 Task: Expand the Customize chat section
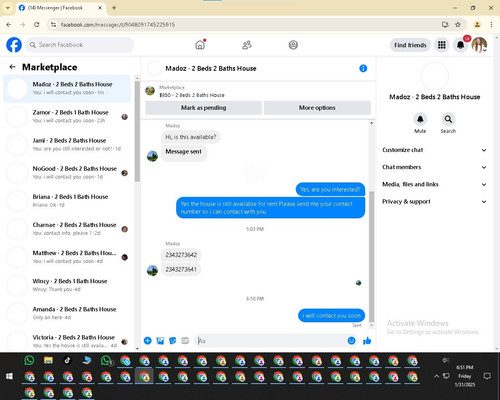pyautogui.click(x=434, y=150)
